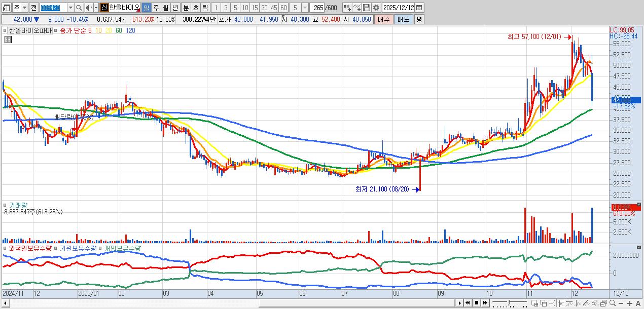Click the indicator add icon left of the save icon
The image size is (644, 309).
pos(347,8)
